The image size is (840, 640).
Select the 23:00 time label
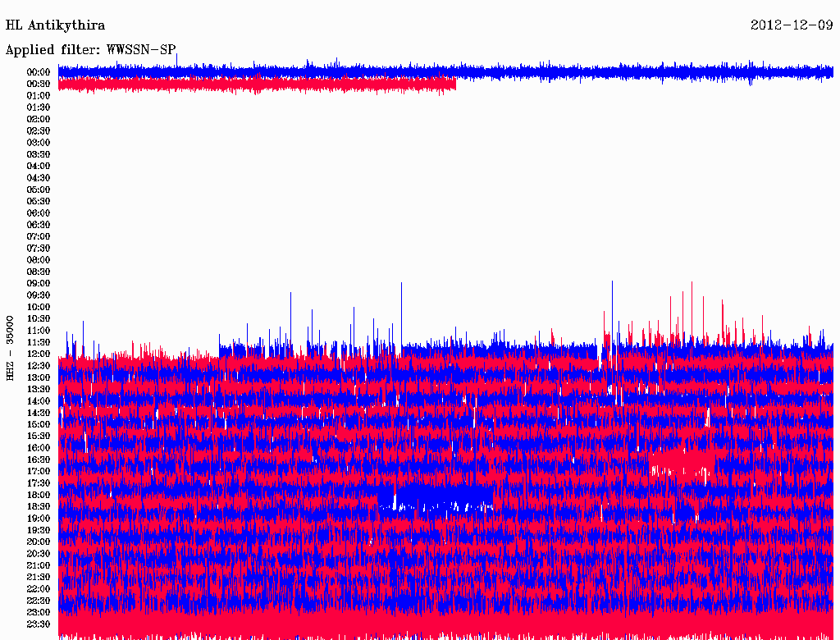(39, 613)
